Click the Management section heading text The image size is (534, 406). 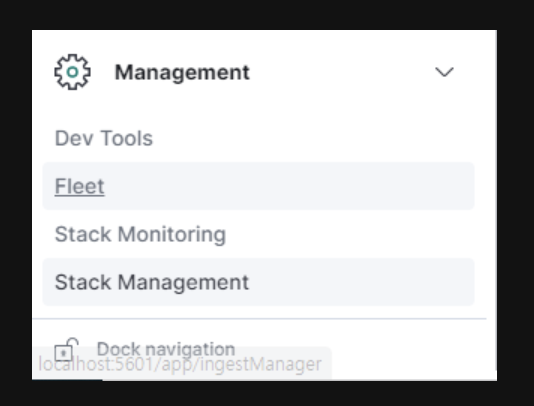[182, 72]
